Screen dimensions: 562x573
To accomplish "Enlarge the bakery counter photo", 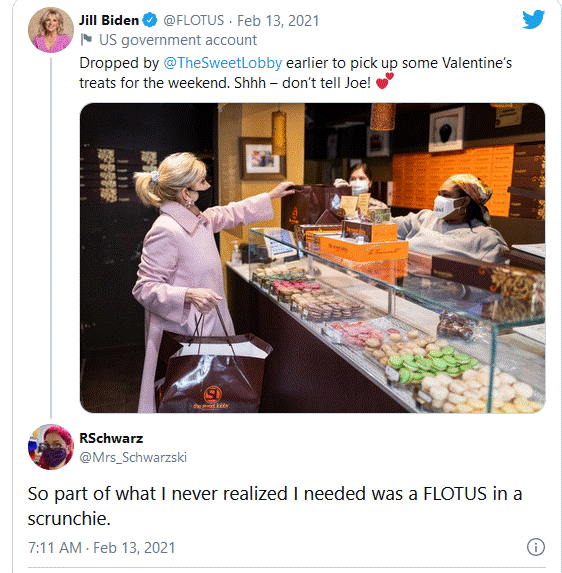I will click(x=312, y=258).
